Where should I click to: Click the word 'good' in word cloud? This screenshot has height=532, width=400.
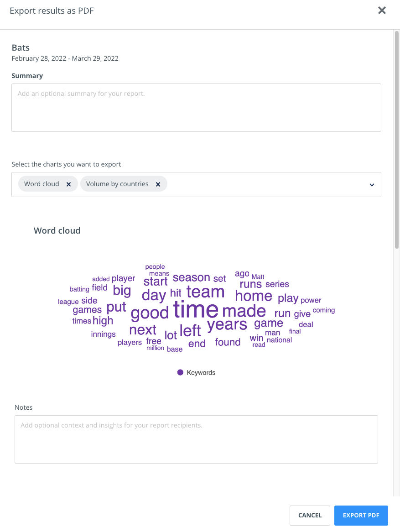pyautogui.click(x=150, y=313)
